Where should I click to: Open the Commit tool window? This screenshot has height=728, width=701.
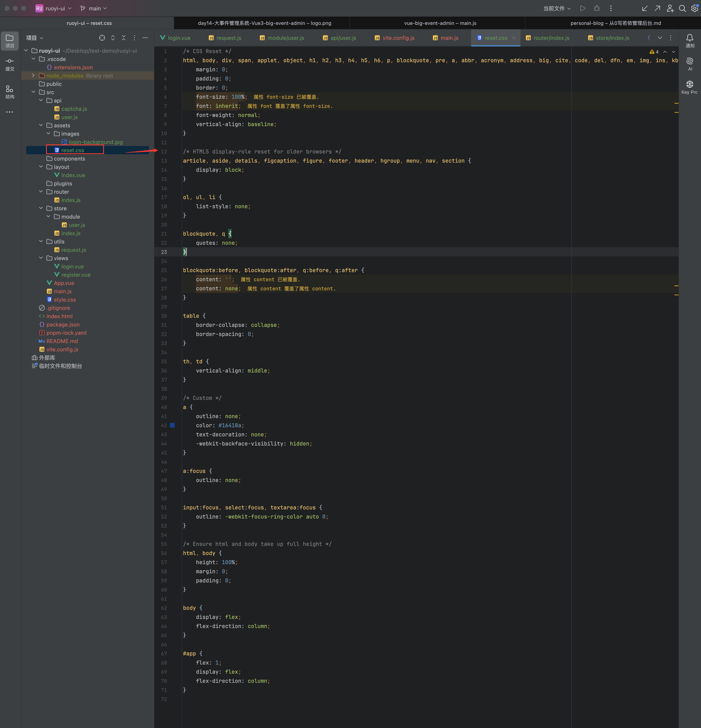point(10,64)
